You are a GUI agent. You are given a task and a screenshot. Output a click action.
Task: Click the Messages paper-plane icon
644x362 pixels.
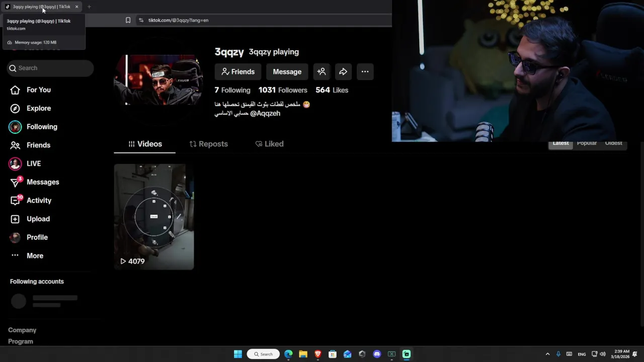[x=15, y=183]
